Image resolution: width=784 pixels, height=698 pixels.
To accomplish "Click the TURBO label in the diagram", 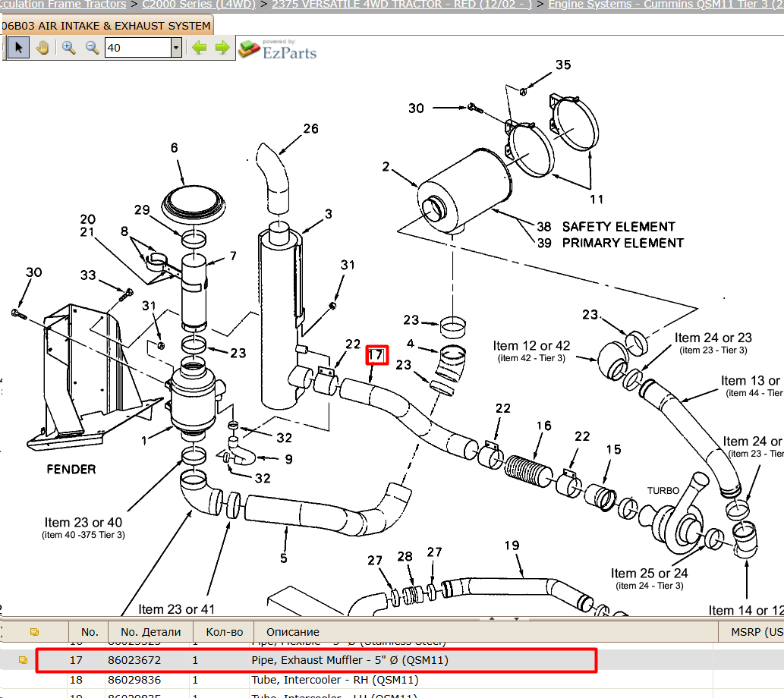I will pos(663,491).
